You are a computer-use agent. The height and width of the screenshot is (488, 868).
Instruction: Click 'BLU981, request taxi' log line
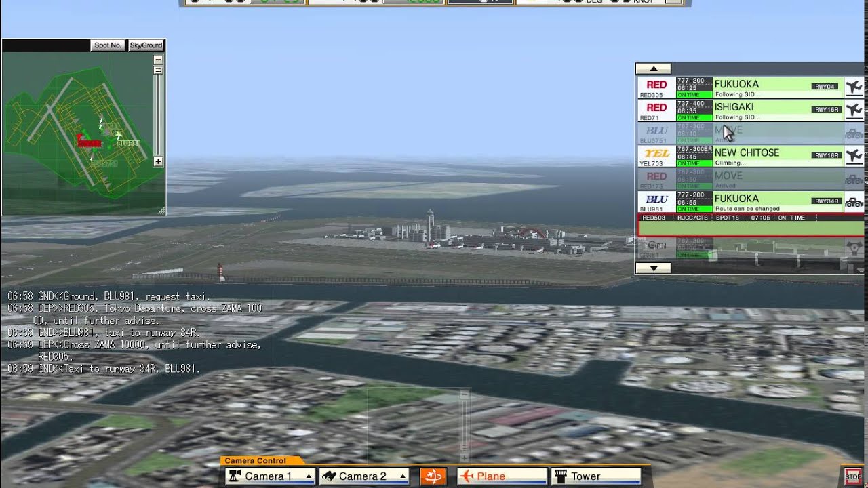[x=108, y=296]
